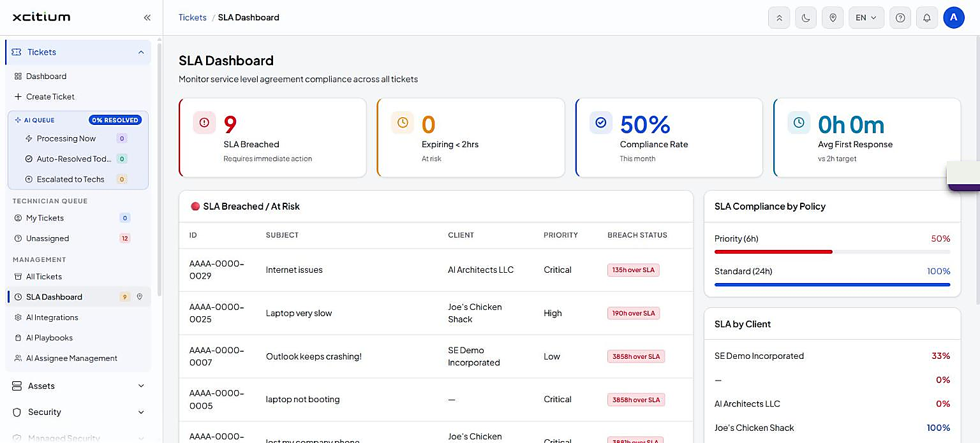Open AI Assignee Management page

78,358
